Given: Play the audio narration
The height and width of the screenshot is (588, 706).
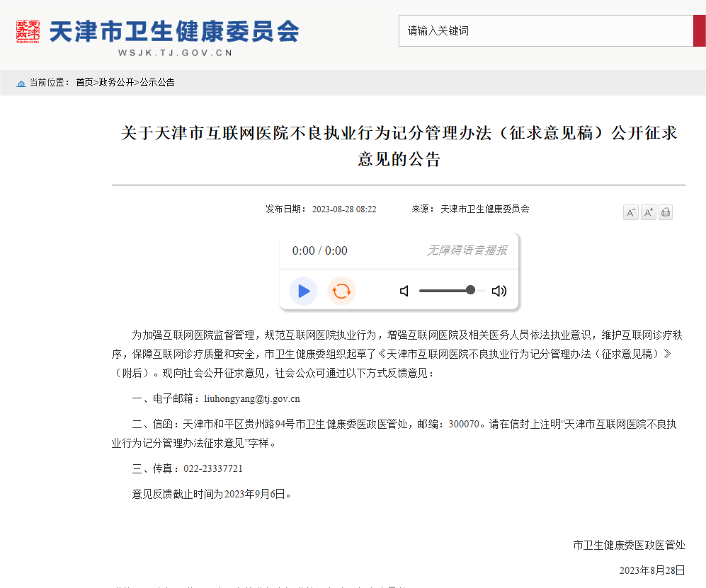Looking at the screenshot, I should (304, 291).
